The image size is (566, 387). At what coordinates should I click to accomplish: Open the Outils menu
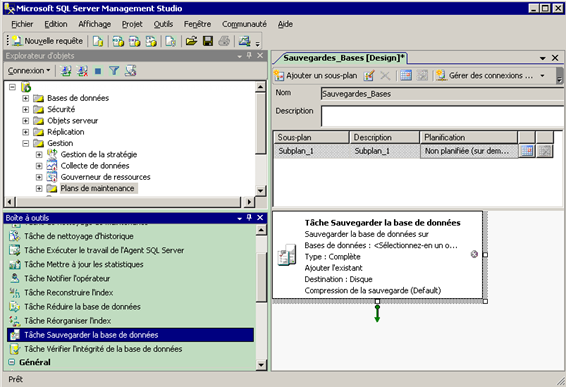163,24
